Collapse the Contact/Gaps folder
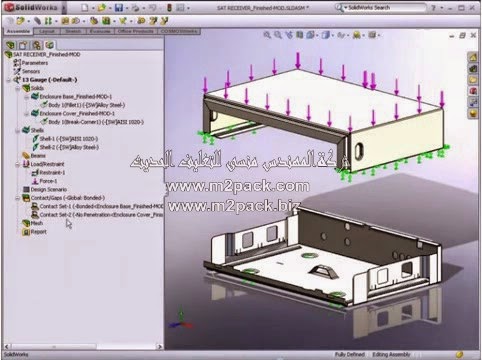This screenshot has height=360, width=482. click(x=18, y=198)
